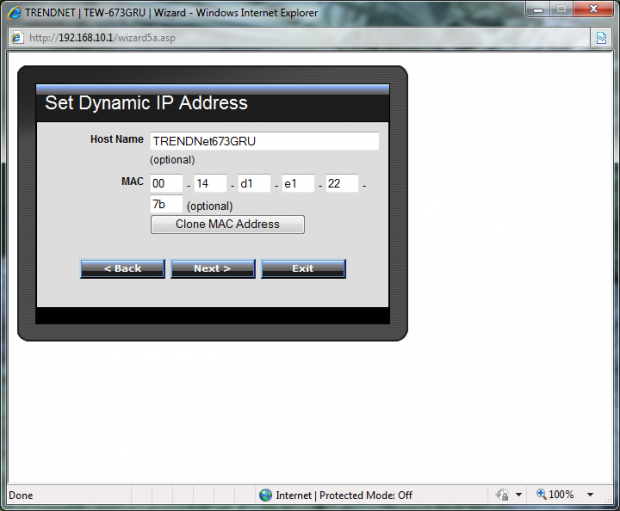Screen dimensions: 620x511
Task: Click the Clone MAC Address button
Action: [x=227, y=224]
